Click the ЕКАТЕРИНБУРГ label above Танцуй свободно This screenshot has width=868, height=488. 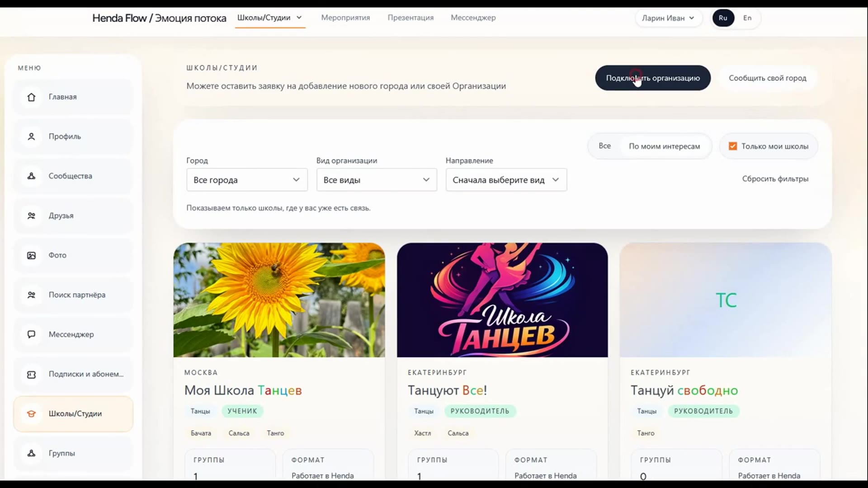coord(660,373)
